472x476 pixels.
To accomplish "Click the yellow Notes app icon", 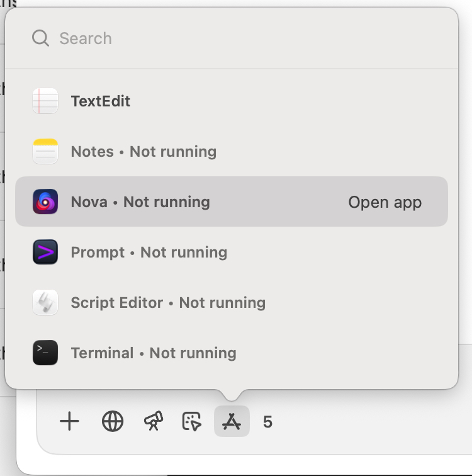I will (45, 152).
